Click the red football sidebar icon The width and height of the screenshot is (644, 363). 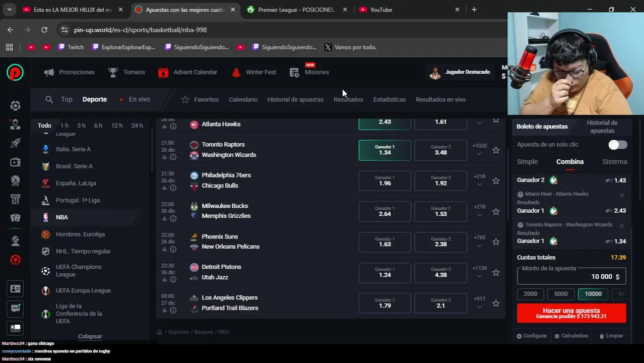tap(15, 260)
